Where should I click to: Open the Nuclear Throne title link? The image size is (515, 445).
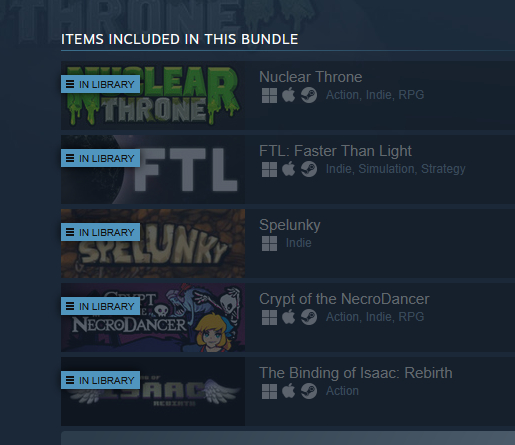pyautogui.click(x=311, y=77)
